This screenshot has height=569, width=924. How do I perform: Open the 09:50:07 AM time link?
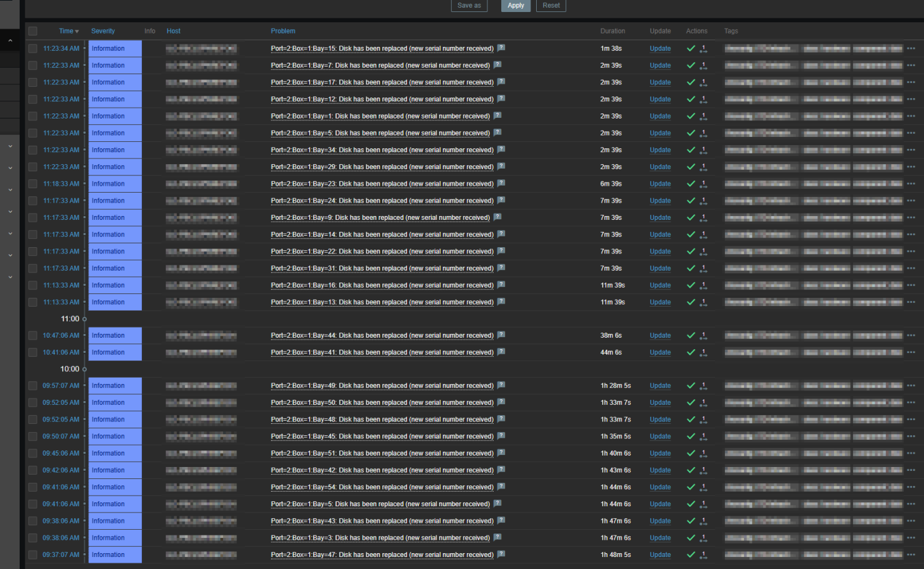pos(61,436)
